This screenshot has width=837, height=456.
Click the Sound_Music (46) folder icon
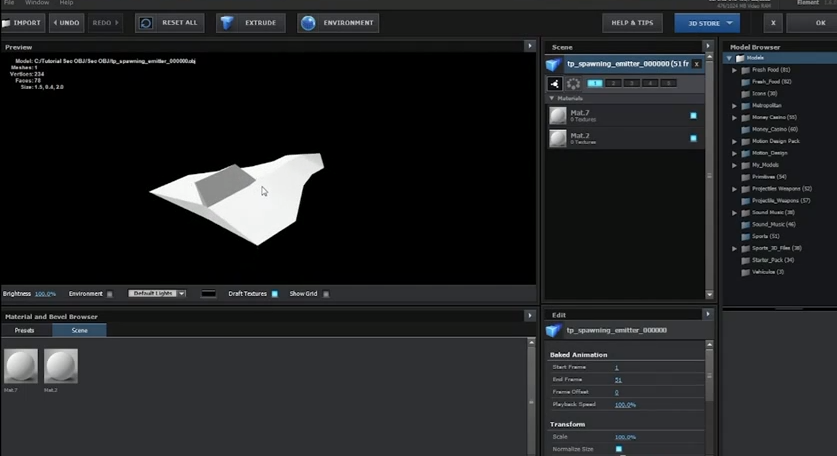pyautogui.click(x=746, y=224)
